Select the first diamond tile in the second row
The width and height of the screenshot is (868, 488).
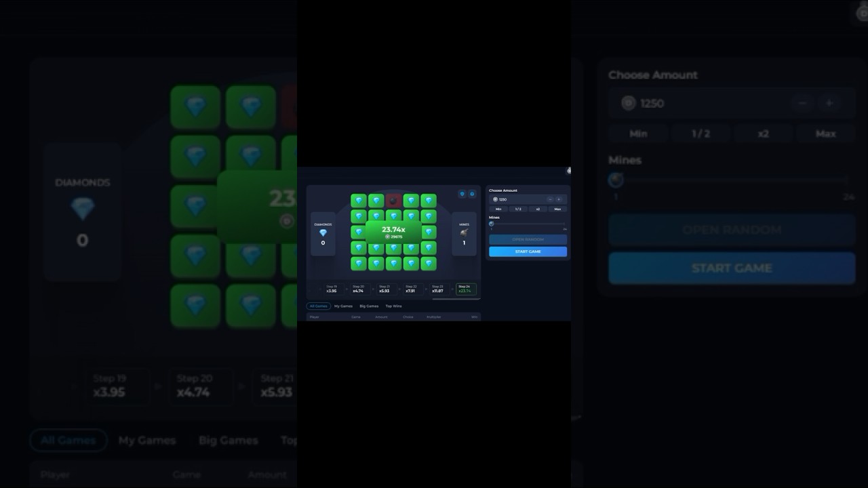click(359, 216)
